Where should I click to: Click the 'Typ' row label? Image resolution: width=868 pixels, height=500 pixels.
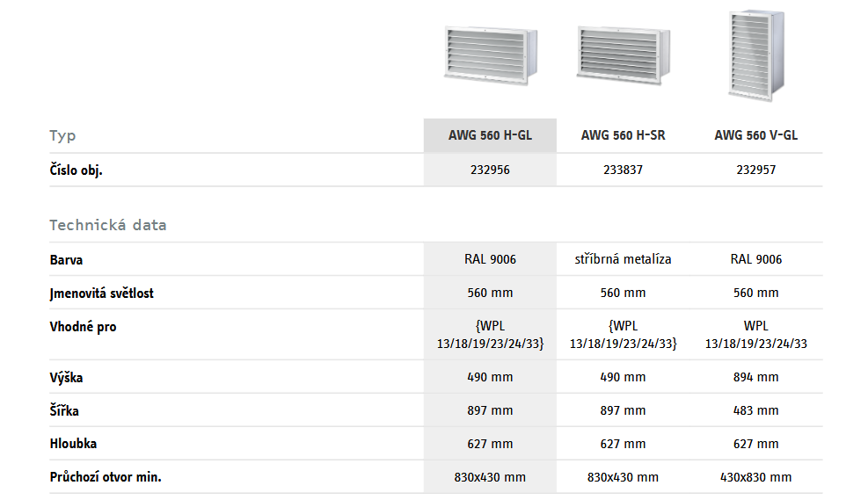coord(62,135)
